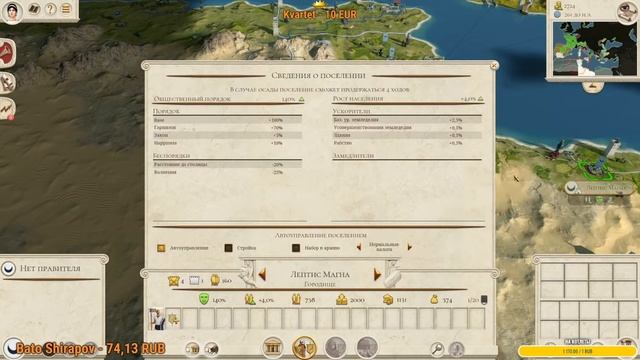Screen dimensions: 640x360
Task: Toggle the Набор в армию checkbox
Action: coord(296,248)
